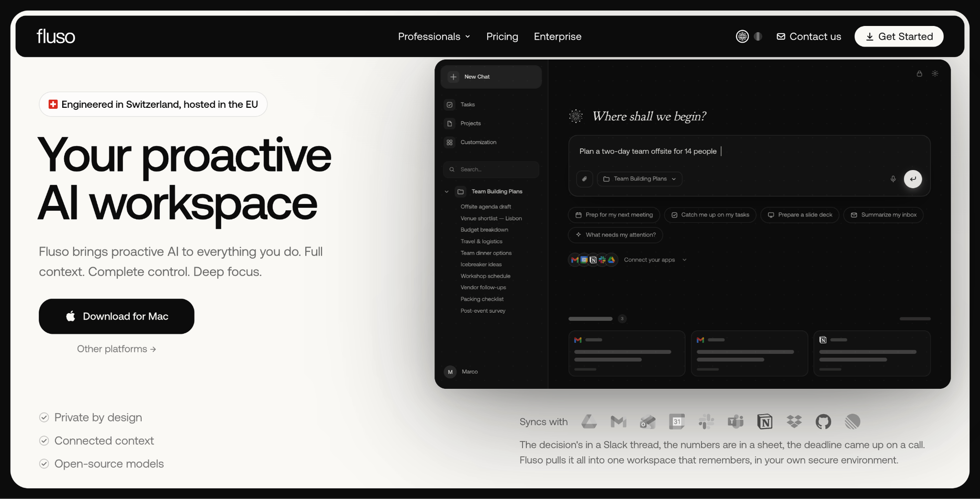Image resolution: width=980 pixels, height=499 pixels.
Task: Click the round send arrow button
Action: (x=913, y=179)
